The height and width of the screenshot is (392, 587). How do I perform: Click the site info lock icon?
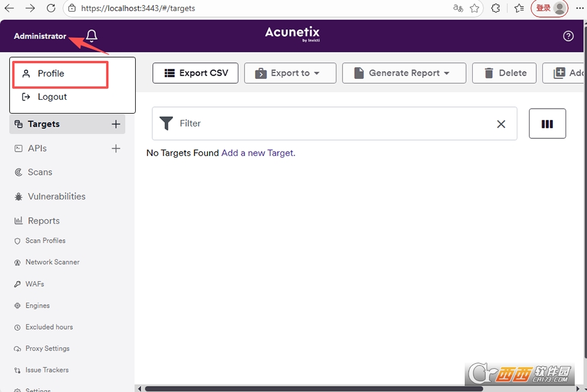click(72, 8)
